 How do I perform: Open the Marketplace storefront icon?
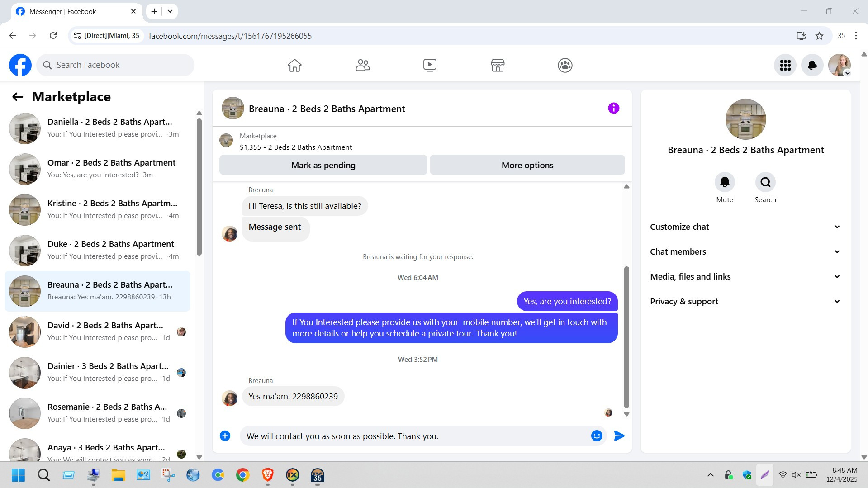pyautogui.click(x=498, y=65)
